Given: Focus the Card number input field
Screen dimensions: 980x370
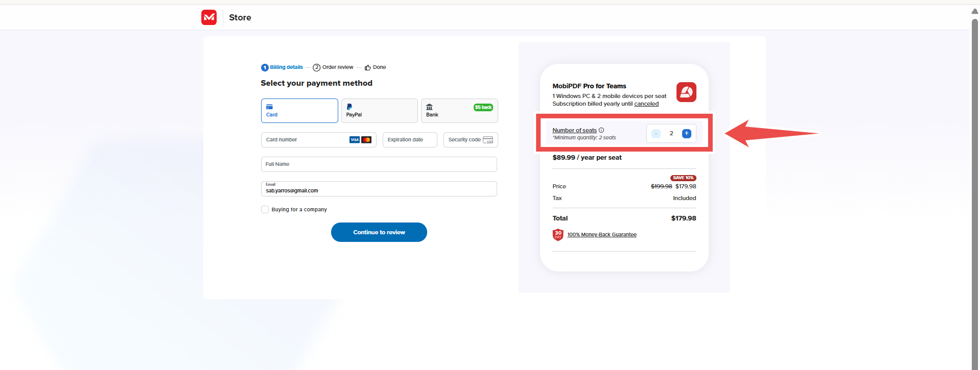Looking at the screenshot, I should [319, 140].
